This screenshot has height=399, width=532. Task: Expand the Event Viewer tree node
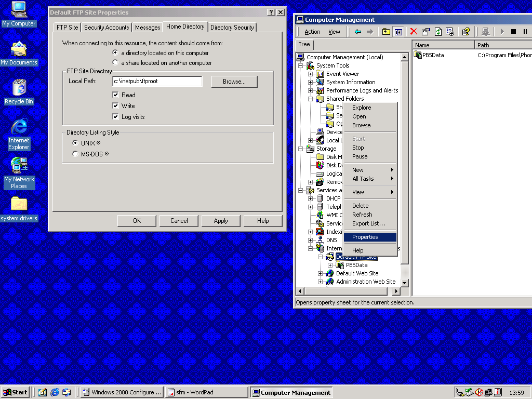(x=311, y=74)
